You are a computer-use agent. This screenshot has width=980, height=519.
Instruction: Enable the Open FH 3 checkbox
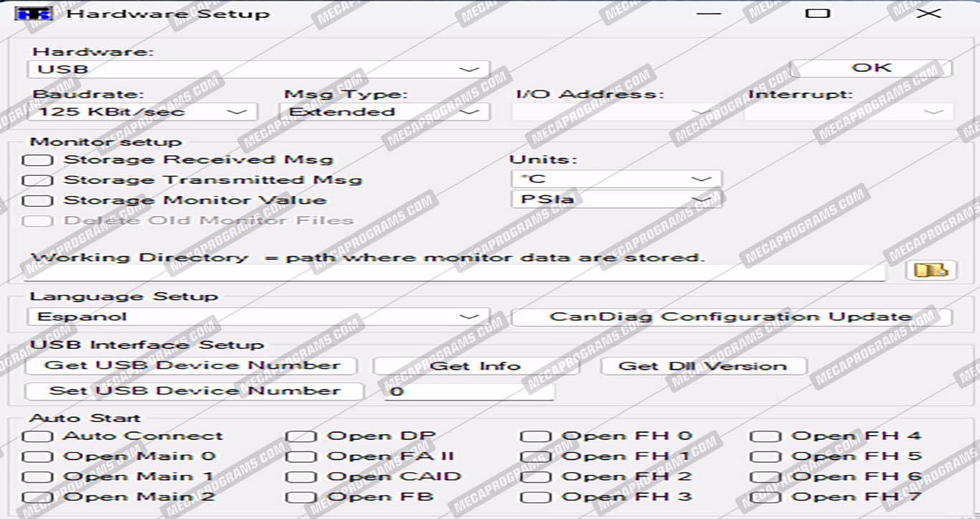pyautogui.click(x=536, y=497)
